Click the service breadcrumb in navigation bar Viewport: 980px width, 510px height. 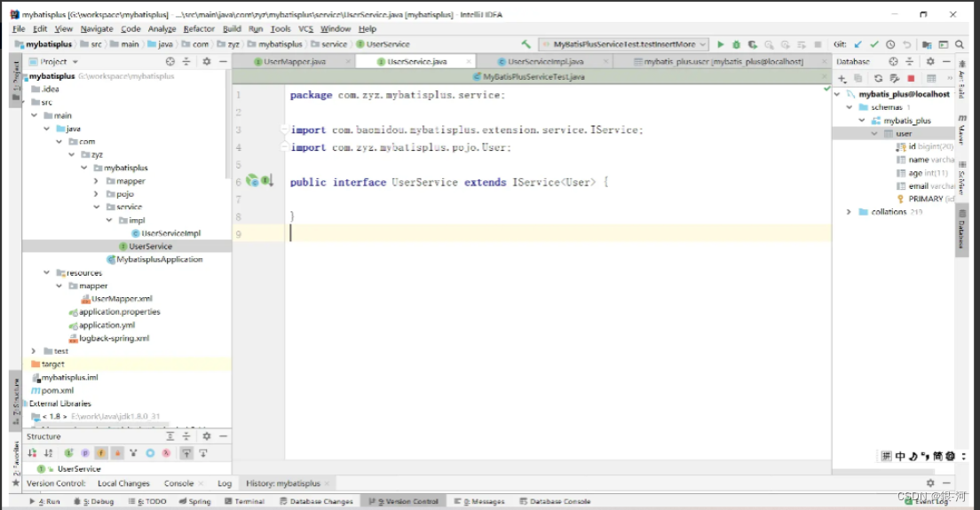coord(329,44)
